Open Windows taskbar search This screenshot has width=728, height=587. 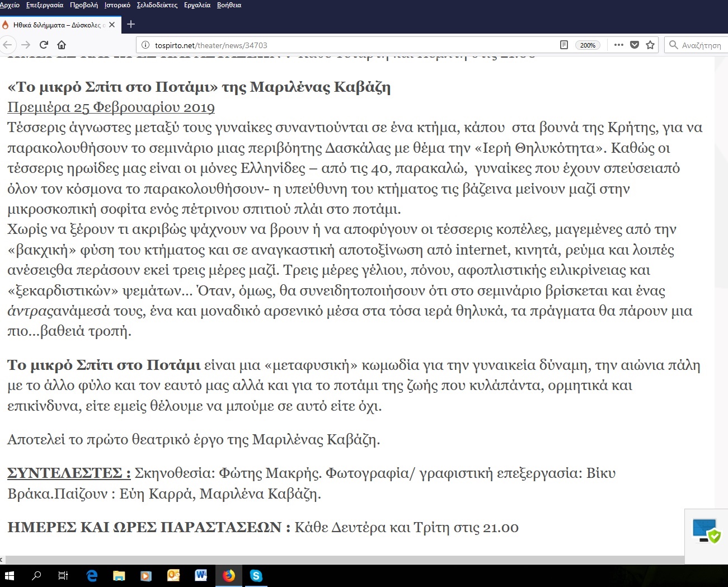coord(36,576)
